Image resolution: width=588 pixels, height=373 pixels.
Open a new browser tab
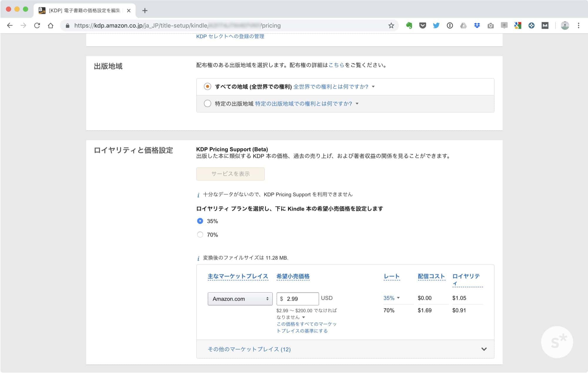[145, 11]
